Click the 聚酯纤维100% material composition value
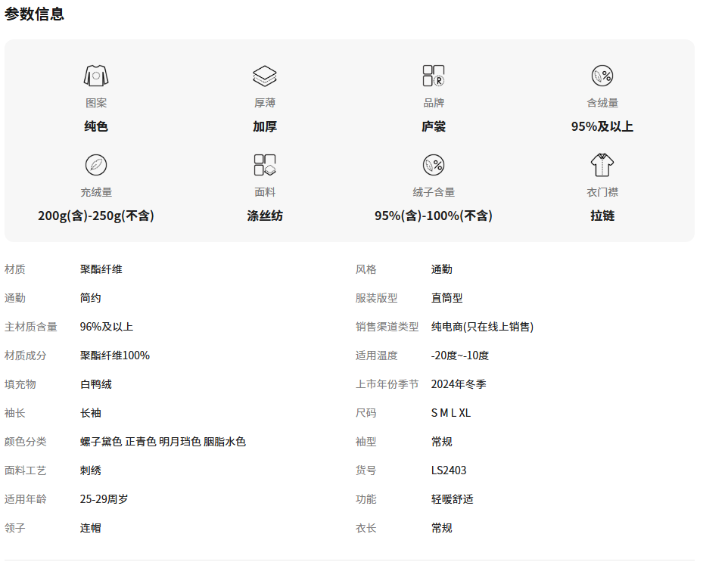728x562 pixels. pos(115,356)
